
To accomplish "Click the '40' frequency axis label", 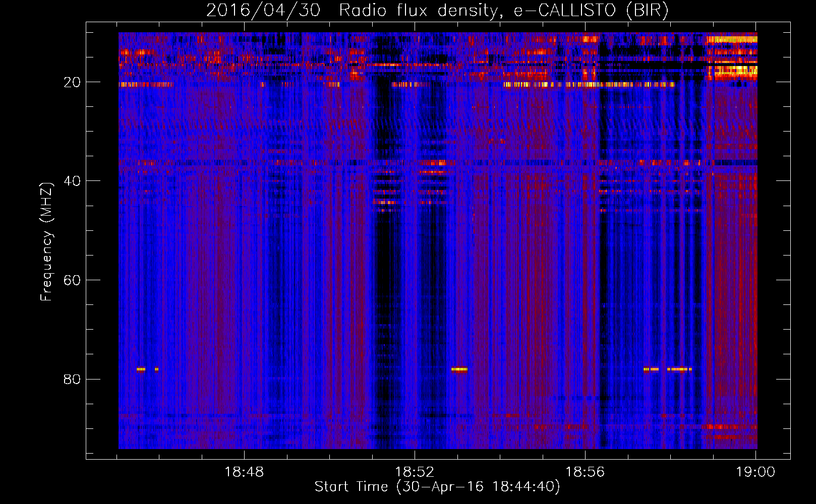I will click(x=72, y=181).
